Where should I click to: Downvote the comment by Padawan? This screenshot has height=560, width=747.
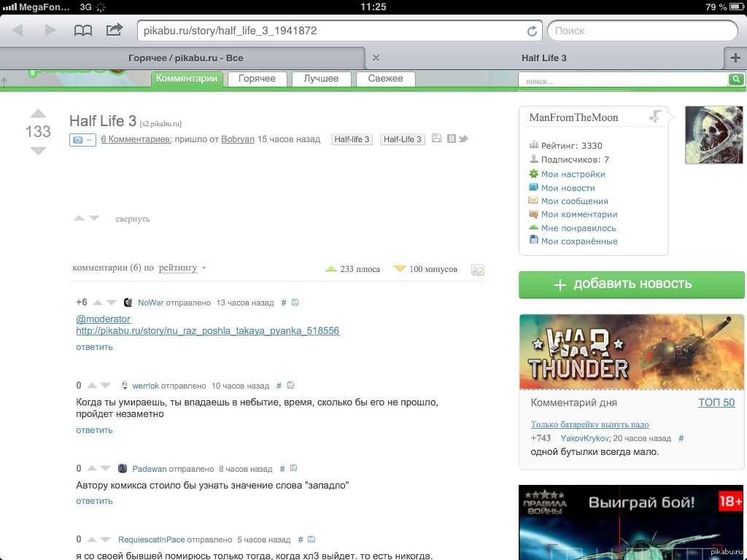106,469
